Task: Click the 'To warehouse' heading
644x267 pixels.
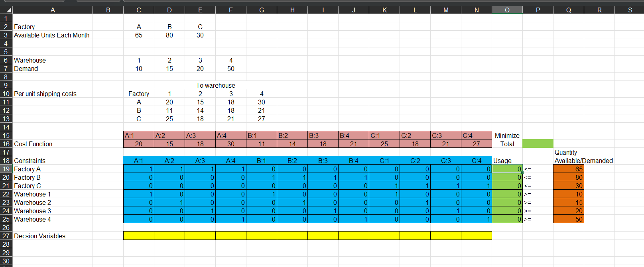Action: [x=216, y=85]
